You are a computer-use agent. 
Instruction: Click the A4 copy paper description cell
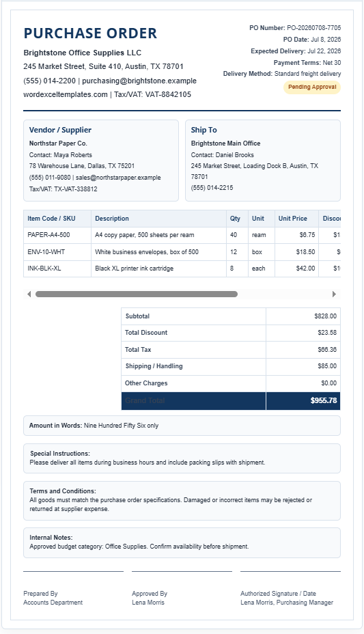tap(158, 235)
